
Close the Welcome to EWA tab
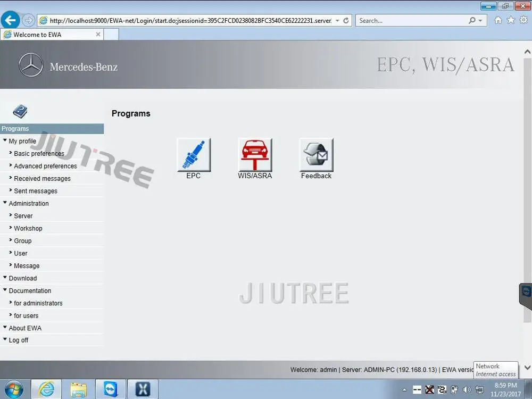click(x=98, y=34)
